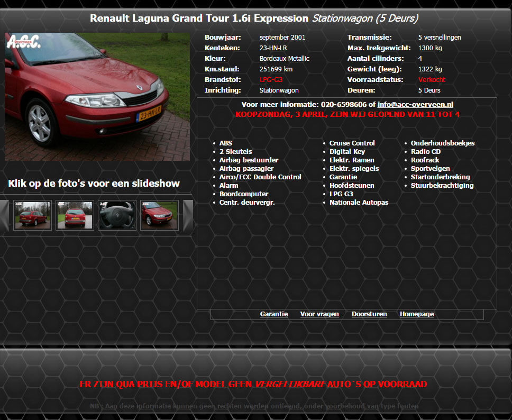Click the Cruise Control item in the options list
512x420 pixels.
pyautogui.click(x=352, y=143)
